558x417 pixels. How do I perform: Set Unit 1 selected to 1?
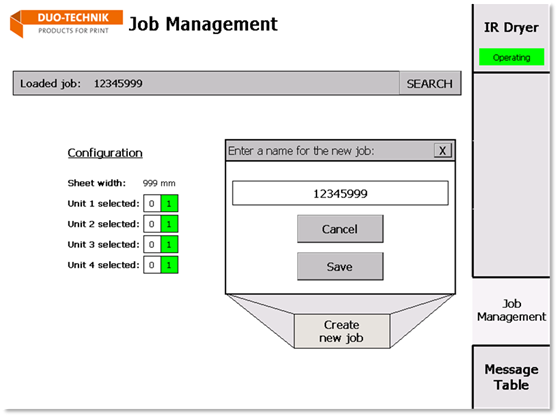click(x=169, y=204)
